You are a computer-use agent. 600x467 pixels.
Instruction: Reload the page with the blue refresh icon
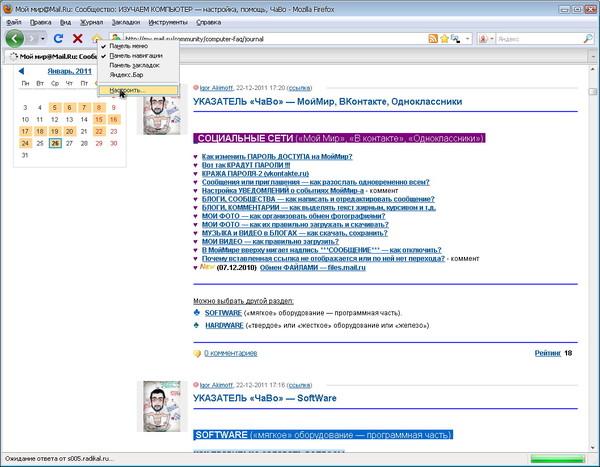click(x=58, y=39)
